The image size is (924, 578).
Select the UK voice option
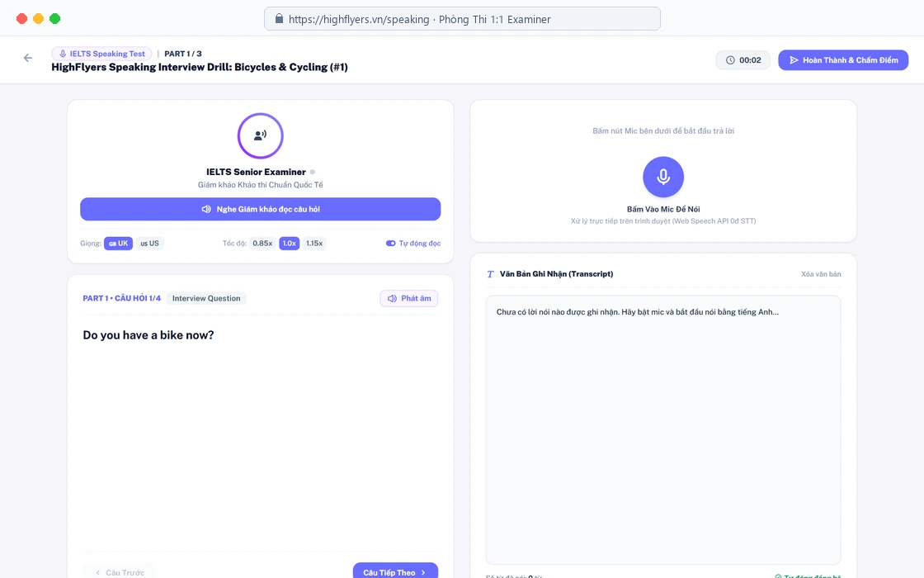click(x=119, y=243)
